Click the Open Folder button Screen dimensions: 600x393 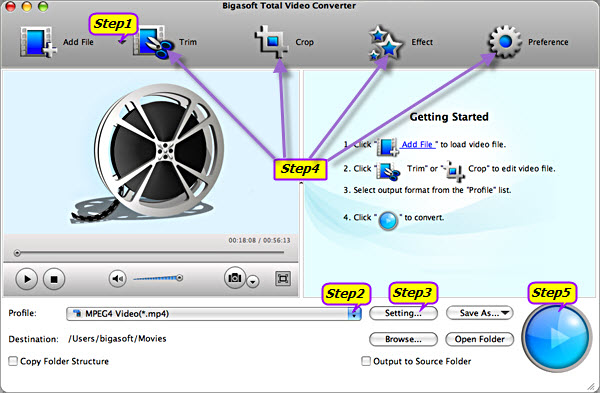(480, 339)
